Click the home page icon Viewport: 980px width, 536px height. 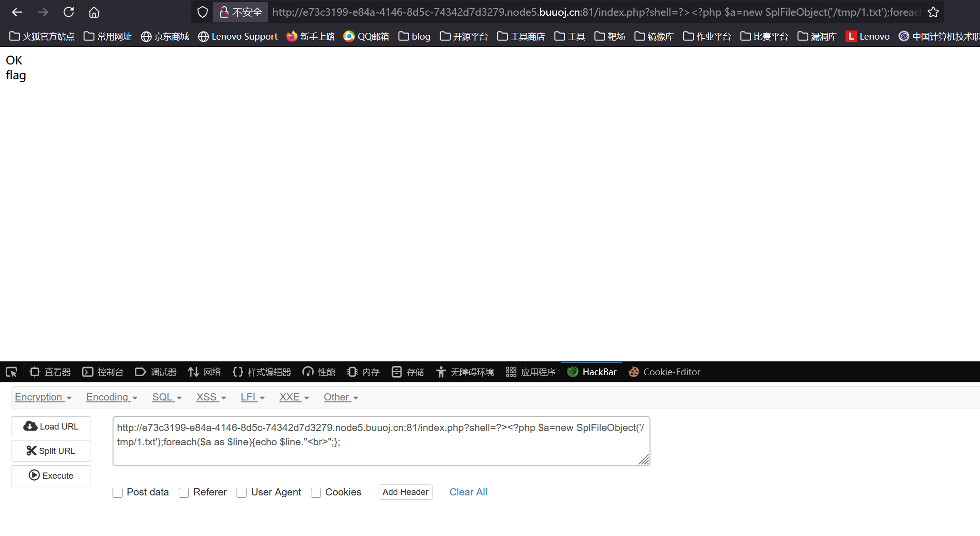tap(94, 12)
